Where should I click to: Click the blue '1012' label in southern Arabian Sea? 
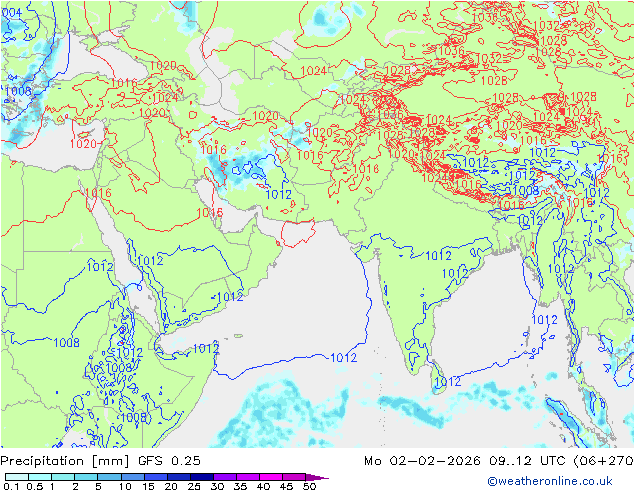(x=344, y=357)
